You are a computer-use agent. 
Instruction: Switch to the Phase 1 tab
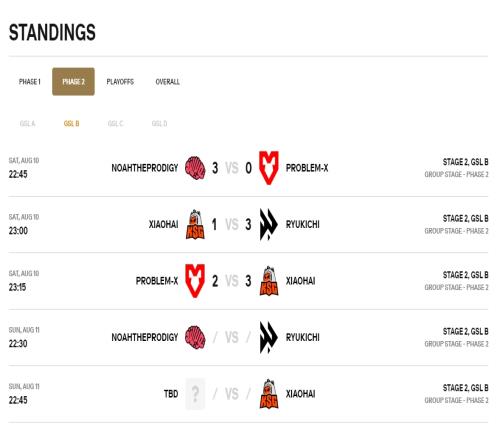(30, 82)
